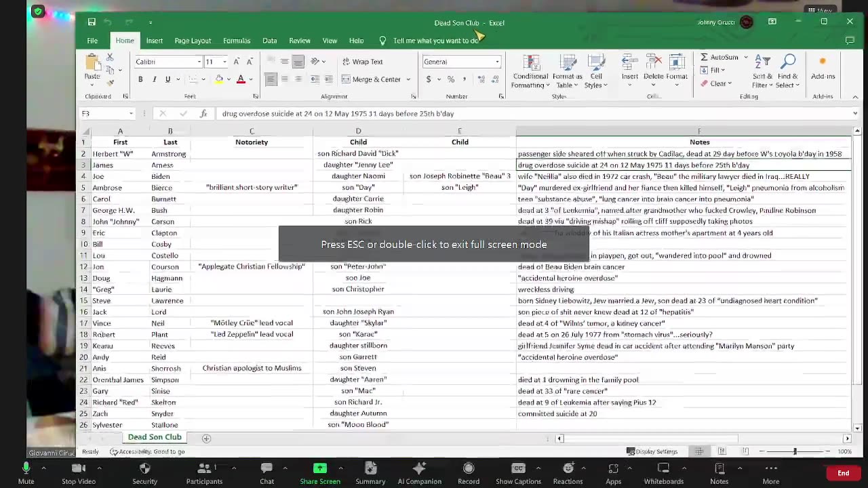The image size is (868, 488).
Task: Switch to the Data tab
Action: (x=269, y=41)
